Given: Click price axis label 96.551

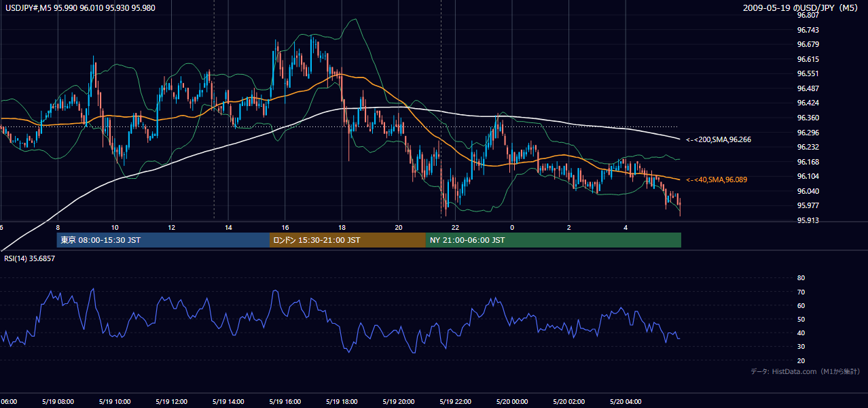Looking at the screenshot, I should (x=808, y=73).
